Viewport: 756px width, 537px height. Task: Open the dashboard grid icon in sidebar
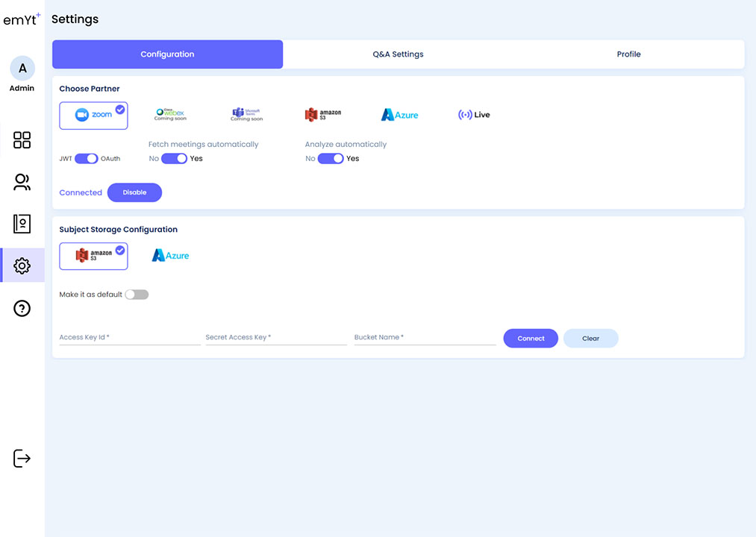[22, 139]
